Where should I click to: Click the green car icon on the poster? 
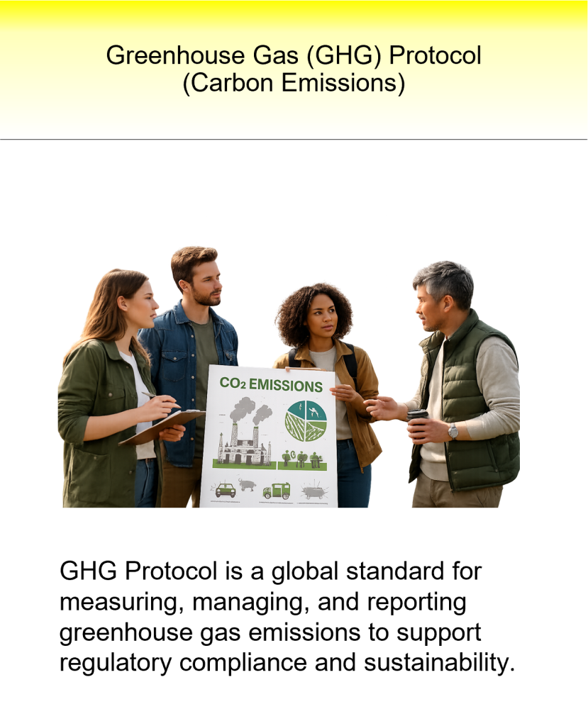(x=225, y=490)
